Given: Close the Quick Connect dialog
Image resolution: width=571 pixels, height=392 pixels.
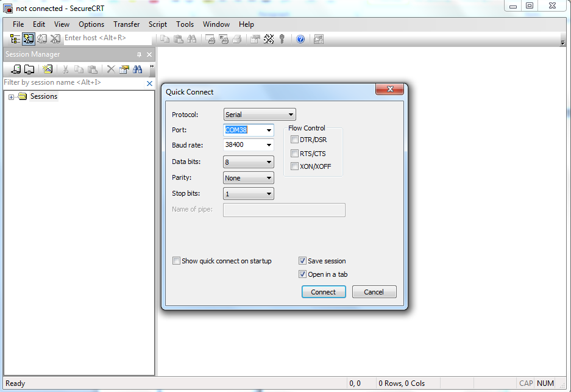Looking at the screenshot, I should click(x=389, y=89).
